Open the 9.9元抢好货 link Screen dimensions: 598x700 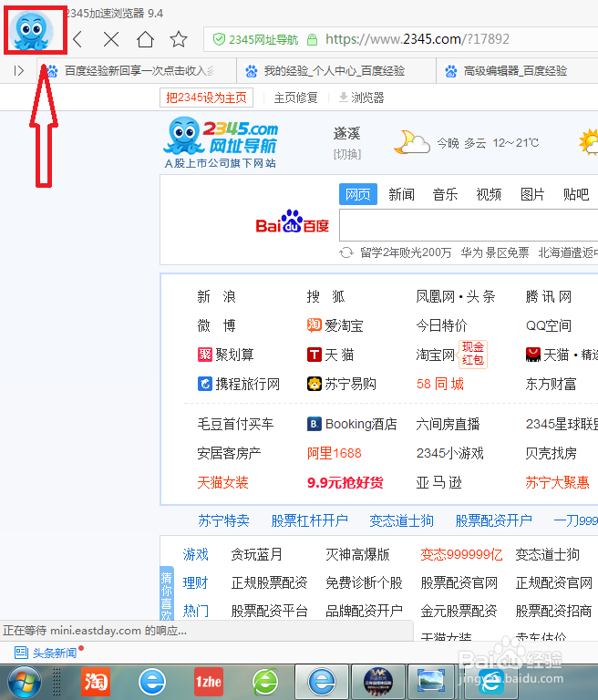click(345, 482)
